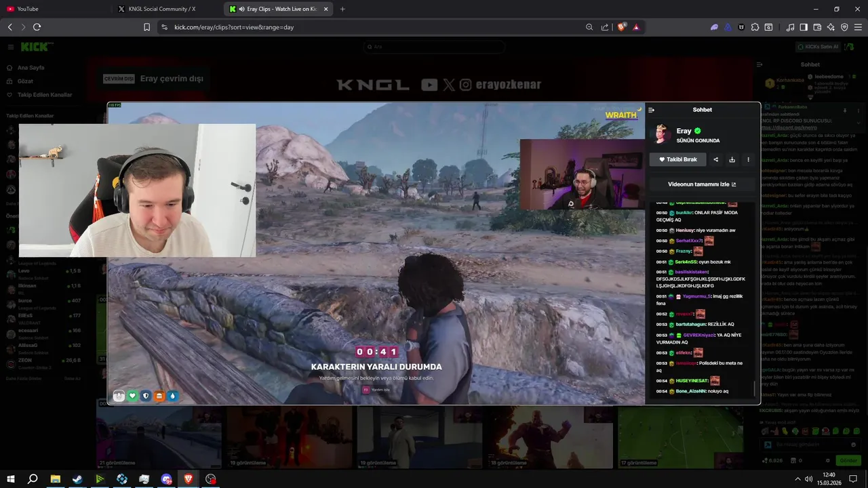Click the shield armor HUD icon
Screen dimensions: 868x488
[146, 396]
